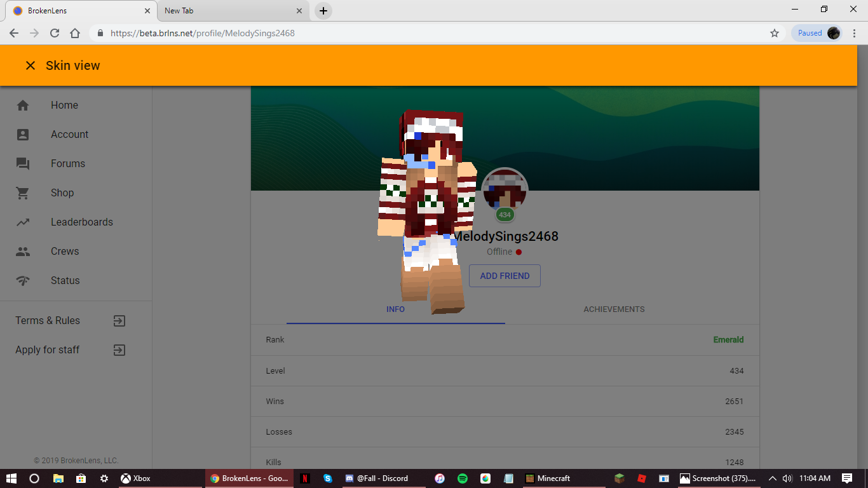Click the Level row label
Screen dimensions: 868x488
[x=275, y=371]
